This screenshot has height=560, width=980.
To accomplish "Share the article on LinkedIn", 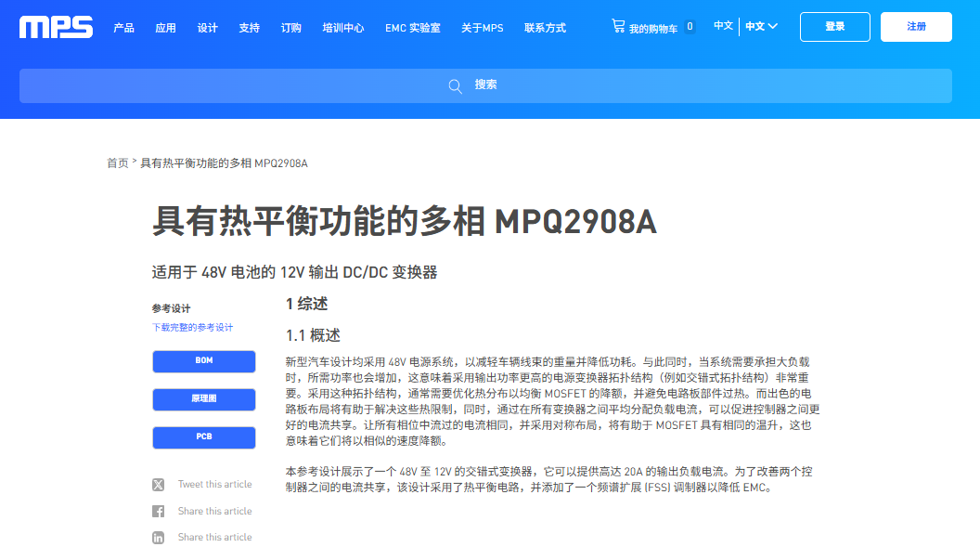I will click(x=158, y=537).
